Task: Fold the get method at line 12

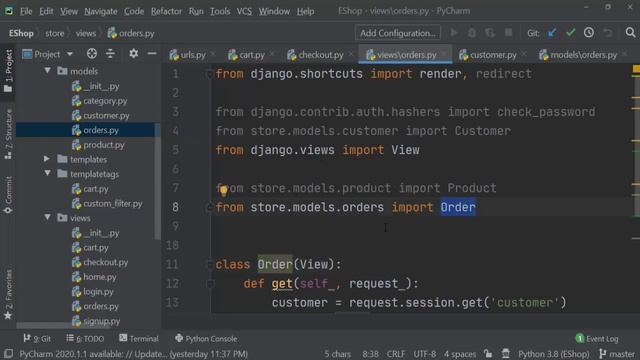Action: coord(210,284)
